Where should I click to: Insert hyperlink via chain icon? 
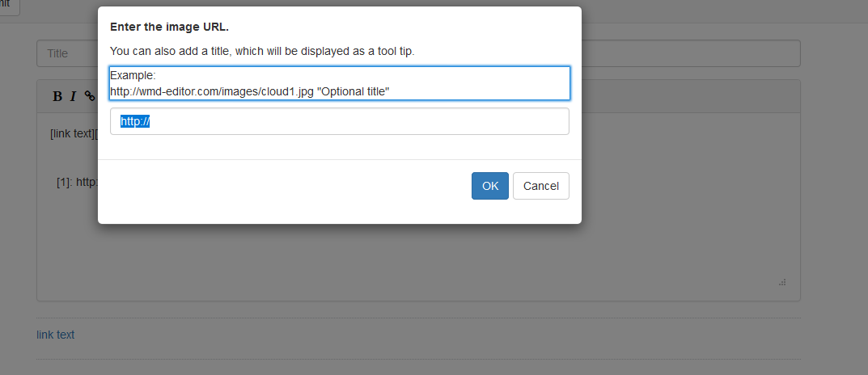click(90, 96)
